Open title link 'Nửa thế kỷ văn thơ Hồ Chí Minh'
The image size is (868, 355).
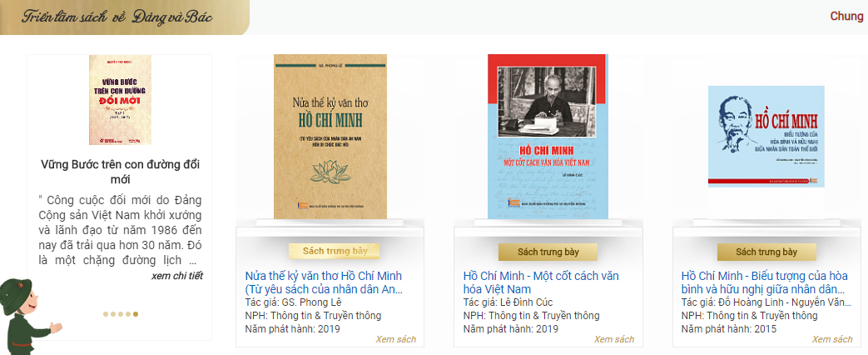point(324,282)
